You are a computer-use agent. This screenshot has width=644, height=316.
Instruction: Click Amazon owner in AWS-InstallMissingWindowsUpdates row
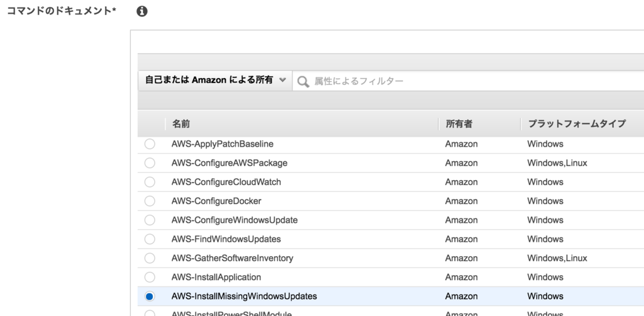point(462,296)
